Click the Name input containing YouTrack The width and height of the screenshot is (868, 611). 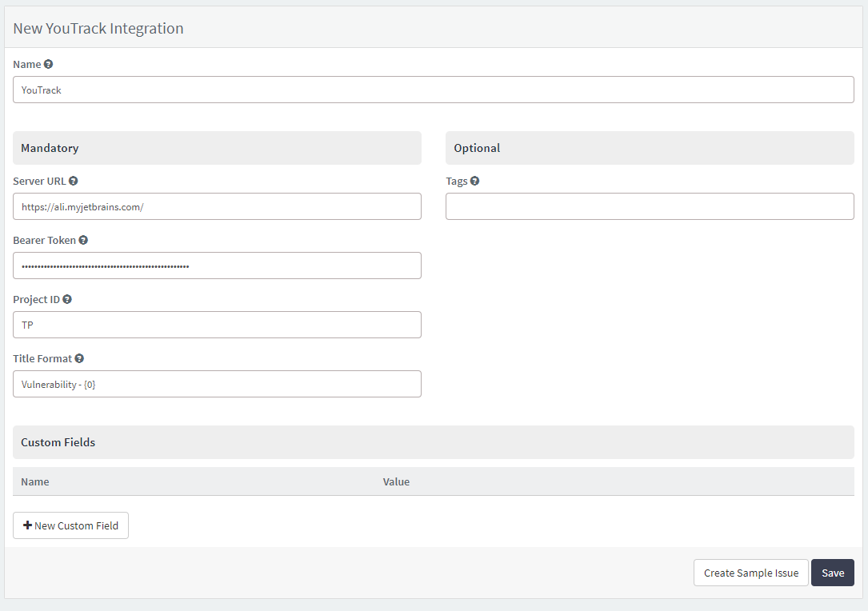pos(434,90)
